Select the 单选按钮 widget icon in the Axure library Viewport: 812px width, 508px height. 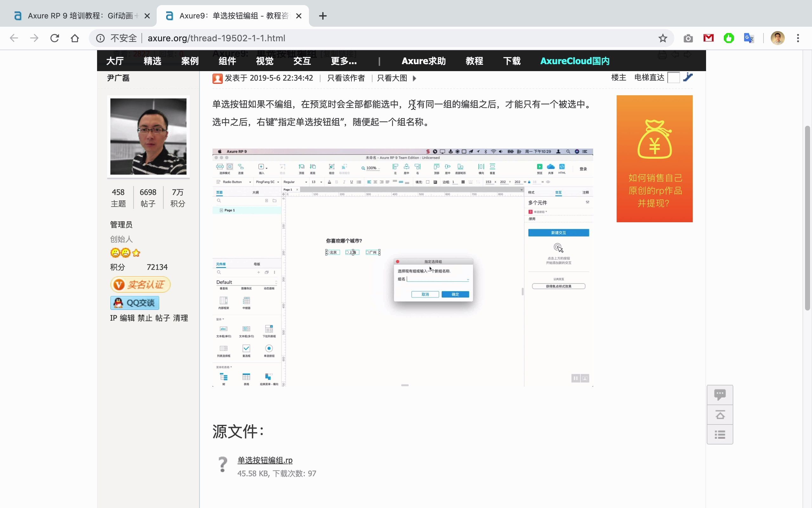269,348
